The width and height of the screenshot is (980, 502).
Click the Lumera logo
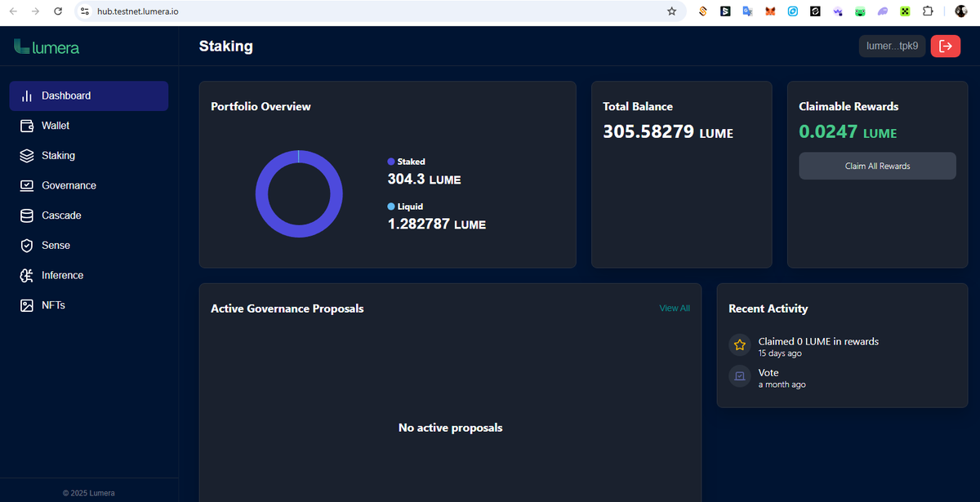47,47
